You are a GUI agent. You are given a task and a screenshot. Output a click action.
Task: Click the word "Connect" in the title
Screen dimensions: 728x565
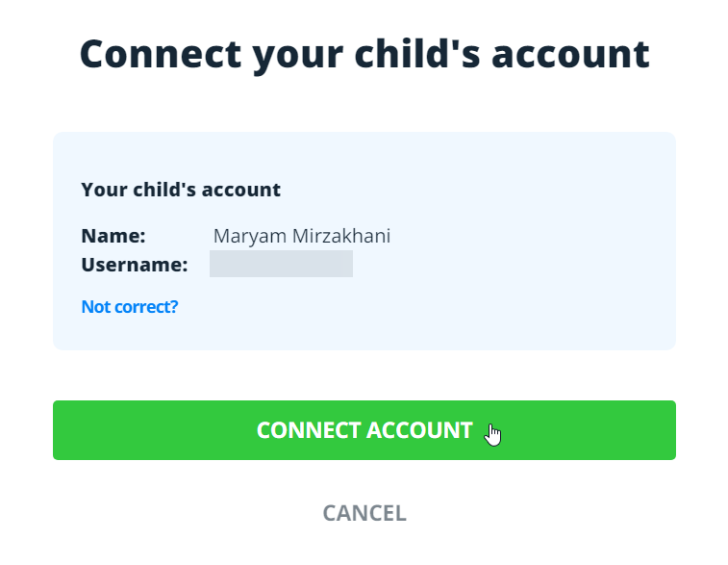pos(160,54)
